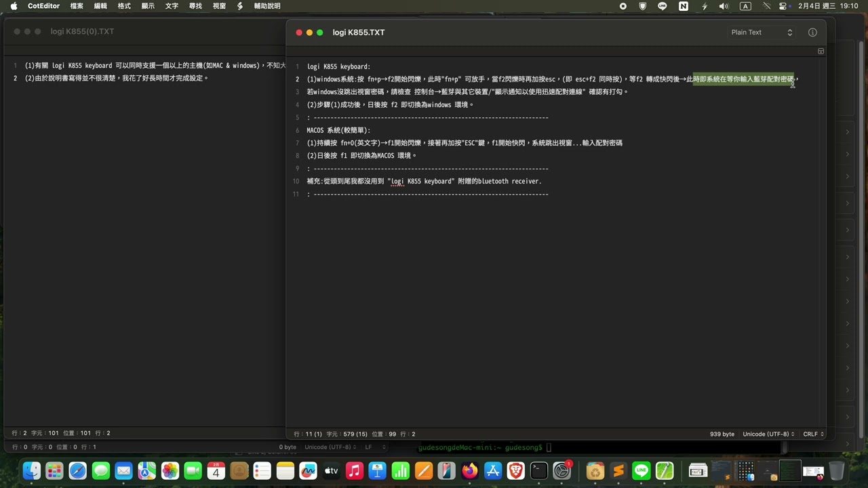
Task: Click the title logi K855(0).TXT of back window
Action: (82, 32)
